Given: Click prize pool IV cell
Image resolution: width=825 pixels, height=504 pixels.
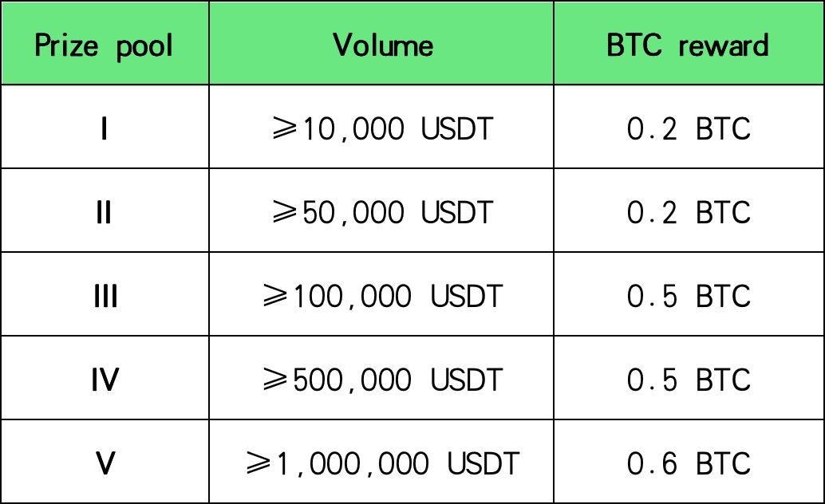Looking at the screenshot, I should click(x=105, y=380).
